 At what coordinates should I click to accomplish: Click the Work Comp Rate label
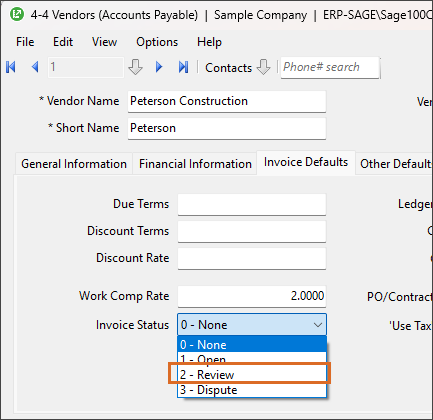click(x=124, y=296)
